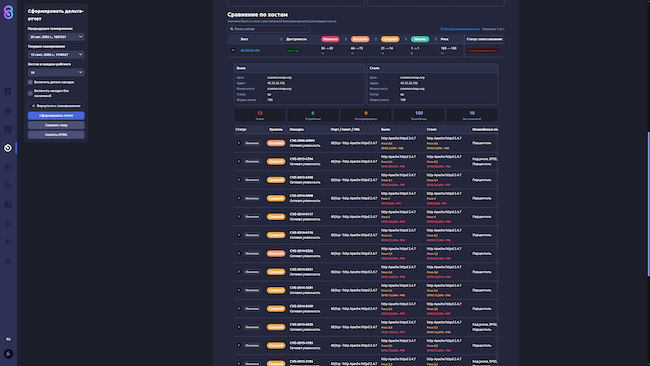Select the '10 Без изменений' stat card
650x366 pixels.
(x=472, y=115)
